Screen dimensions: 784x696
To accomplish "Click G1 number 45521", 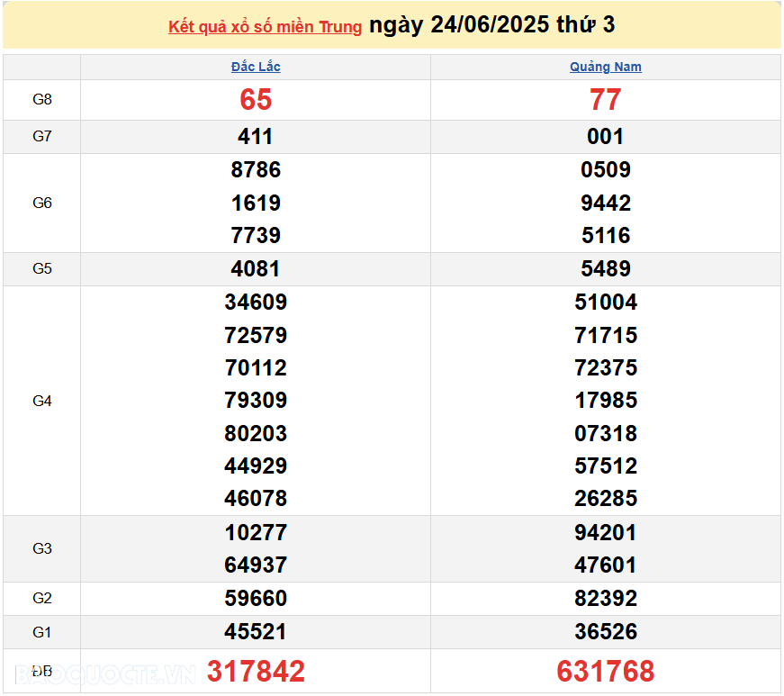I will click(x=256, y=632).
